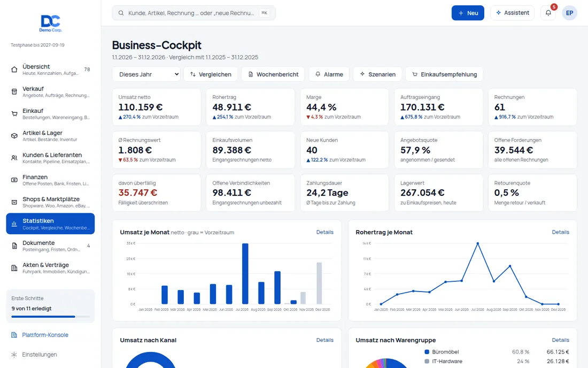Open Kunden & Lieferanten navigation item
The width and height of the screenshot is (588, 368).
tap(50, 158)
